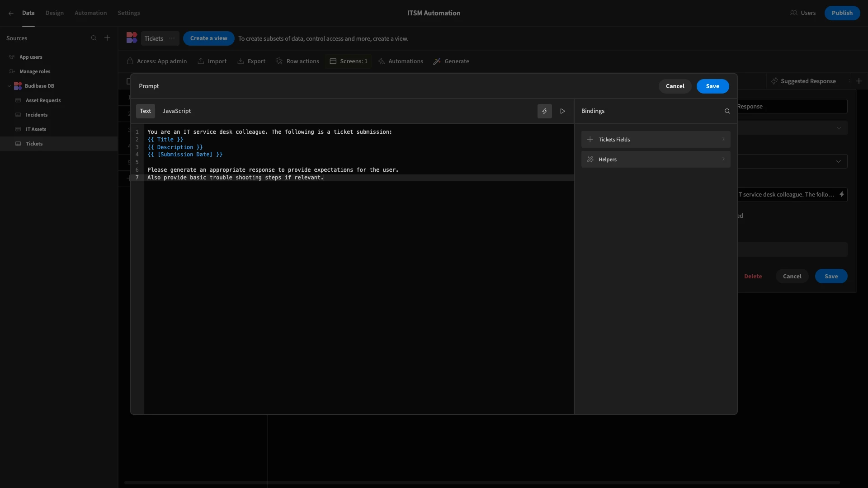Open the Automation tab
868x488 pixels.
click(91, 13)
